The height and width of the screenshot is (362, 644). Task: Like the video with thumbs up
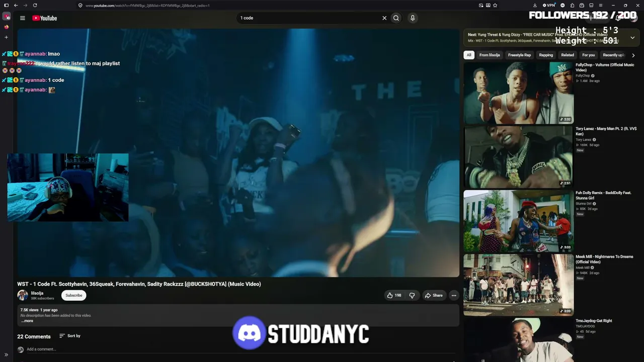(394, 296)
